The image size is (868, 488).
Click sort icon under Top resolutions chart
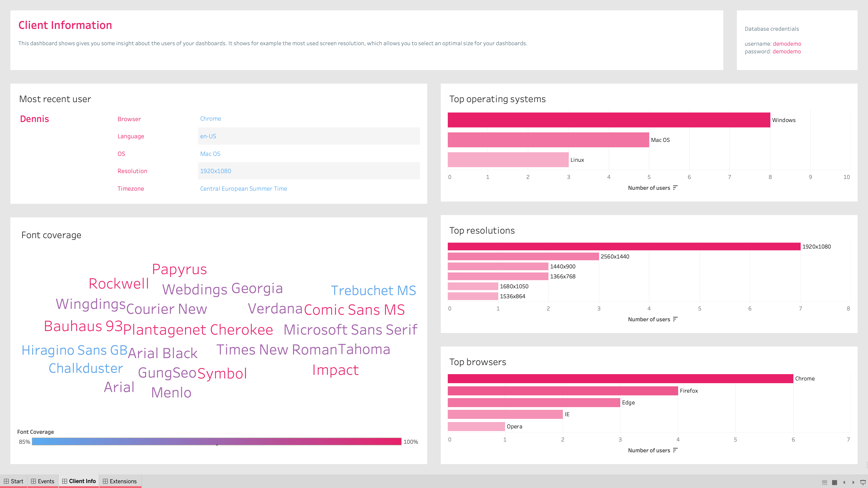pos(675,319)
